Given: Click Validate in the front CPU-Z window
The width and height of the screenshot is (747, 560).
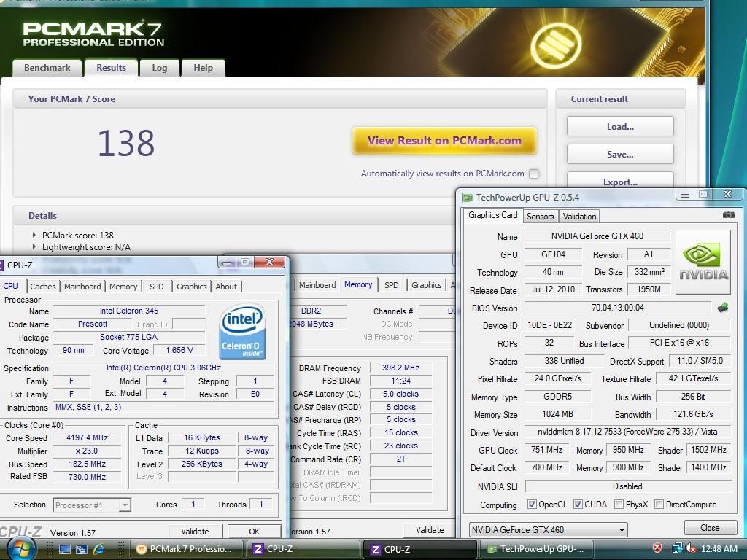Looking at the screenshot, I should click(x=195, y=532).
